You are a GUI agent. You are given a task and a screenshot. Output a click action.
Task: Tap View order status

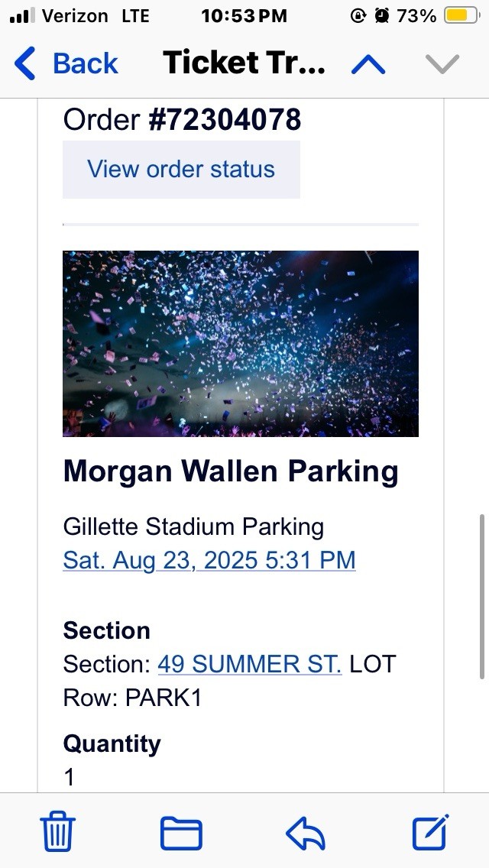click(180, 169)
